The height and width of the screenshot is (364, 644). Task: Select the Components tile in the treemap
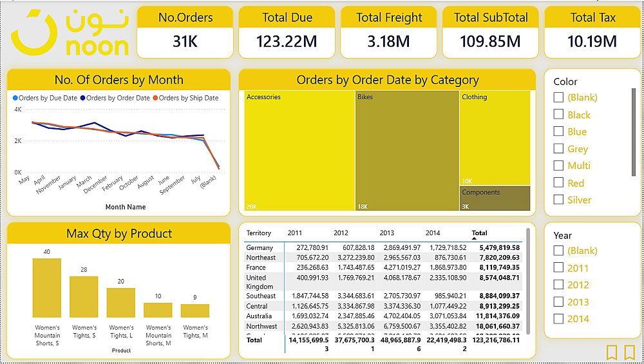pyautogui.click(x=495, y=198)
